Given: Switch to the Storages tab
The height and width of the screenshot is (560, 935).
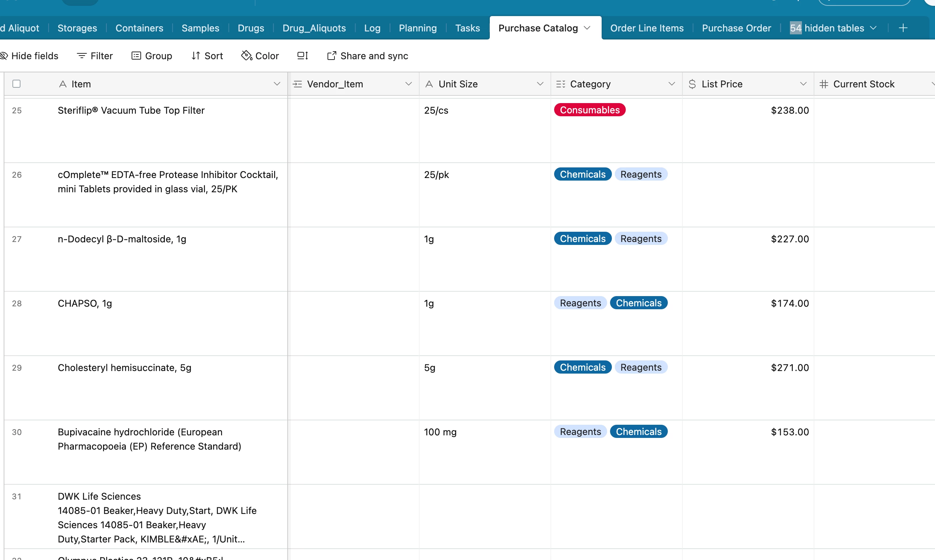Looking at the screenshot, I should [x=77, y=28].
